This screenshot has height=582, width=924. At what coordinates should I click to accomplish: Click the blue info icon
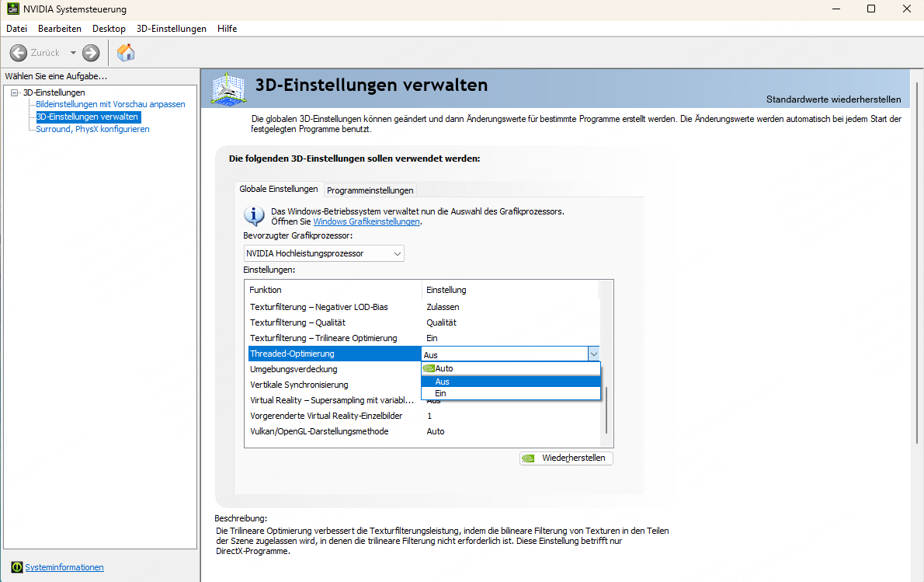click(254, 216)
